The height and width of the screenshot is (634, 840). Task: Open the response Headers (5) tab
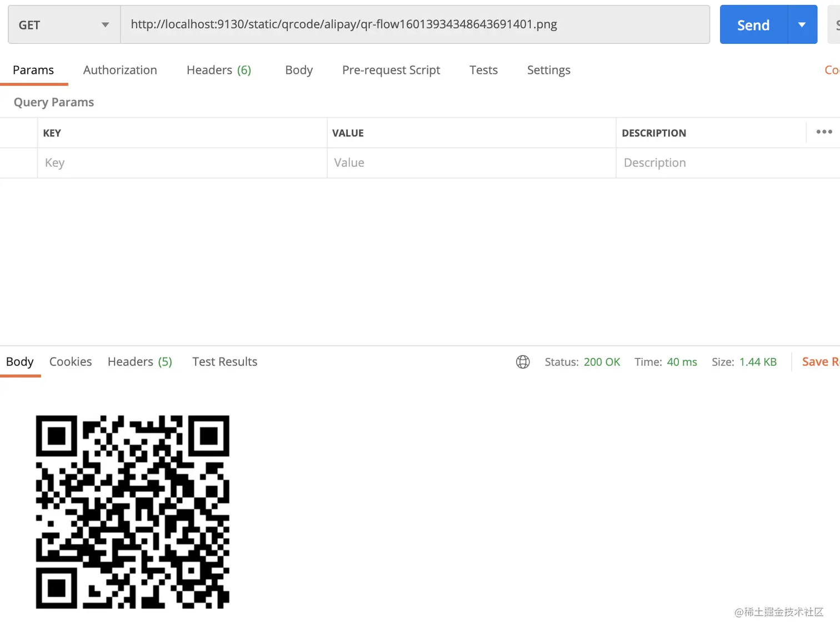(140, 362)
